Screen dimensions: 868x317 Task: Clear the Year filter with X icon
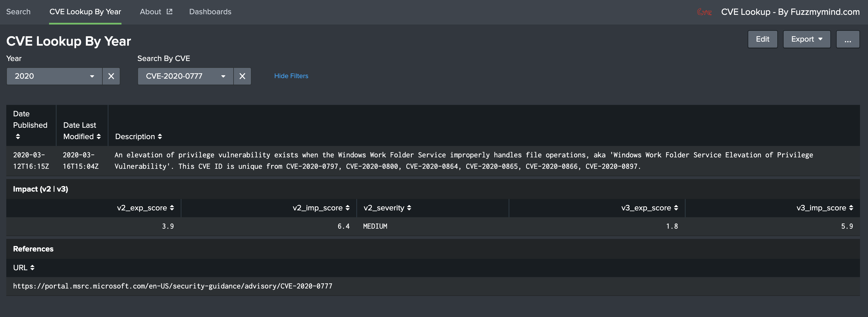point(111,76)
